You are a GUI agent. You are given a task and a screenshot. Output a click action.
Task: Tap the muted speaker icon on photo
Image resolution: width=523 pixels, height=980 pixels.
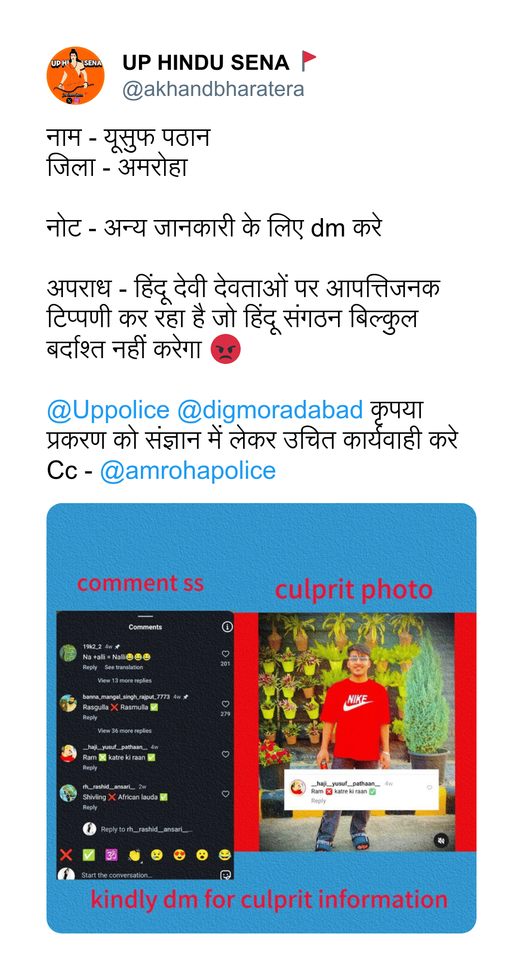click(441, 841)
